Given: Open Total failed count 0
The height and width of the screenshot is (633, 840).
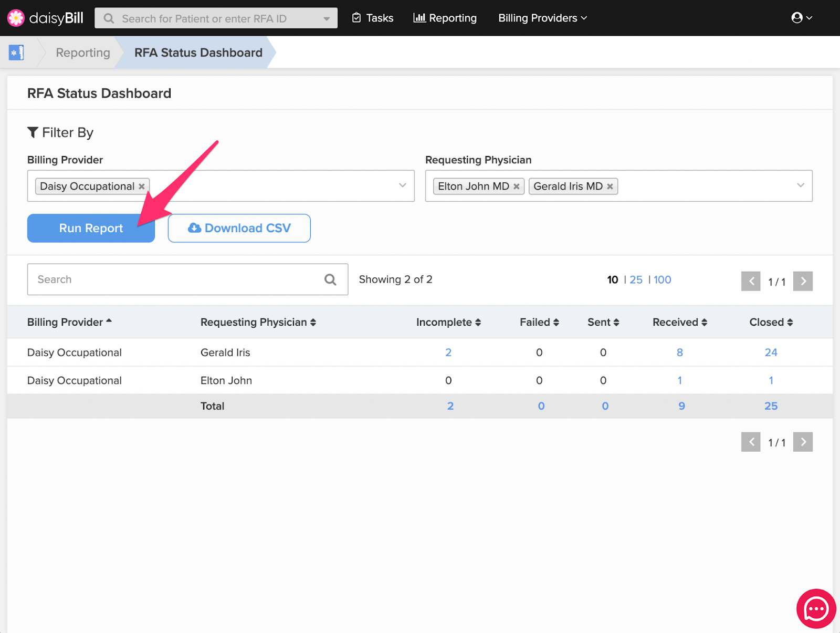Looking at the screenshot, I should 541,406.
